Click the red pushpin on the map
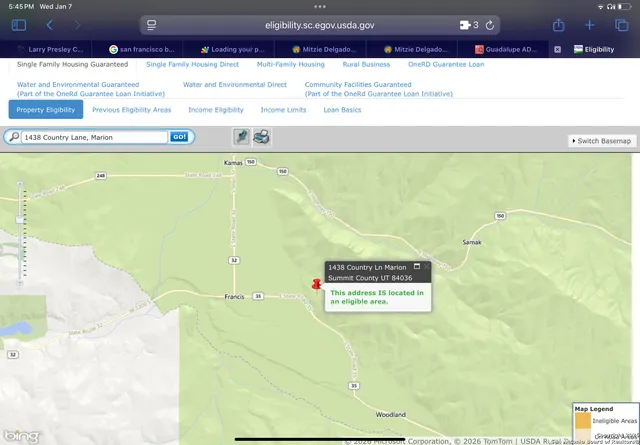The image size is (640, 445). [x=317, y=284]
